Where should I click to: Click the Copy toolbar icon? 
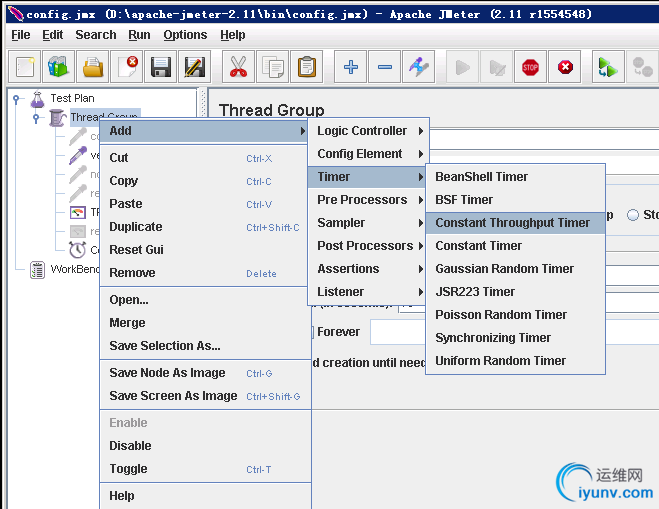click(x=272, y=67)
